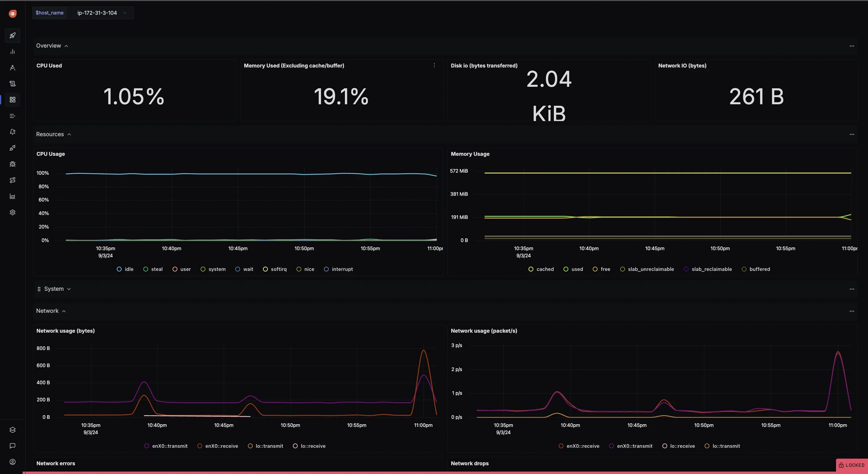Viewport: 868px width, 474px height.
Task: Open the Alerts bell icon
Action: 12,132
